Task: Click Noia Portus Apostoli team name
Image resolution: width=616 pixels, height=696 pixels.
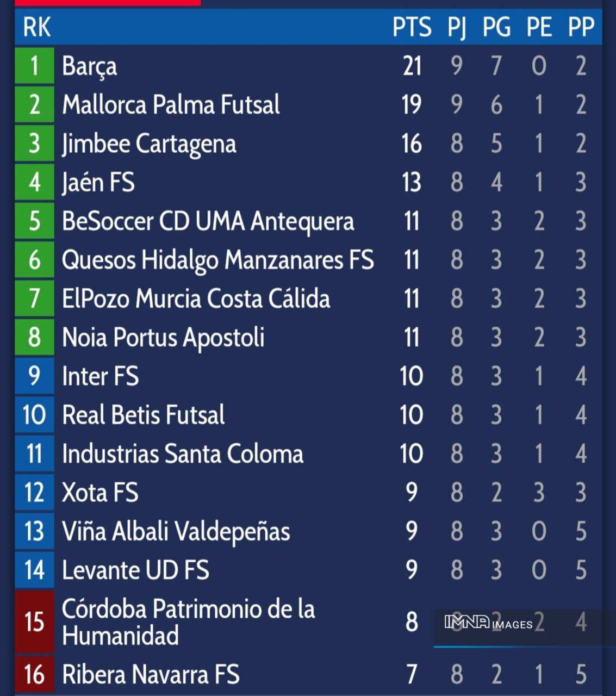Action: (163, 338)
